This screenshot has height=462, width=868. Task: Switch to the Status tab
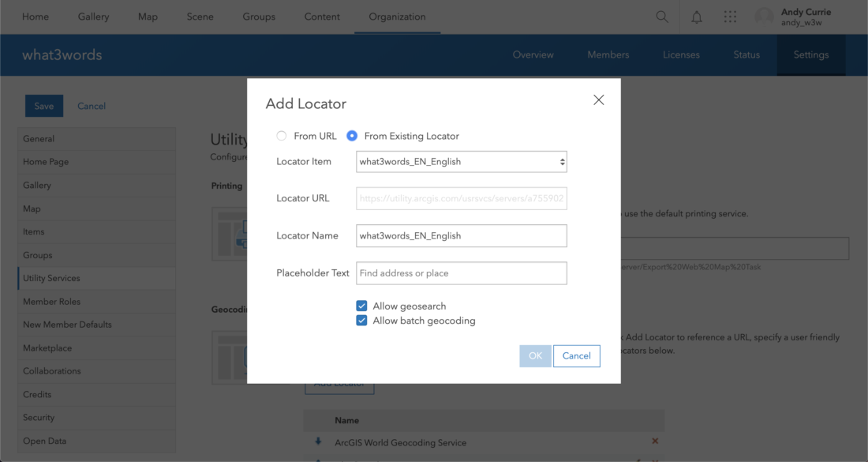click(x=746, y=54)
